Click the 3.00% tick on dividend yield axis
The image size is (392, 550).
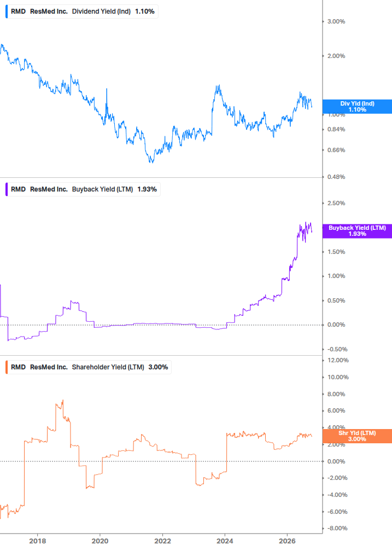[x=336, y=22]
